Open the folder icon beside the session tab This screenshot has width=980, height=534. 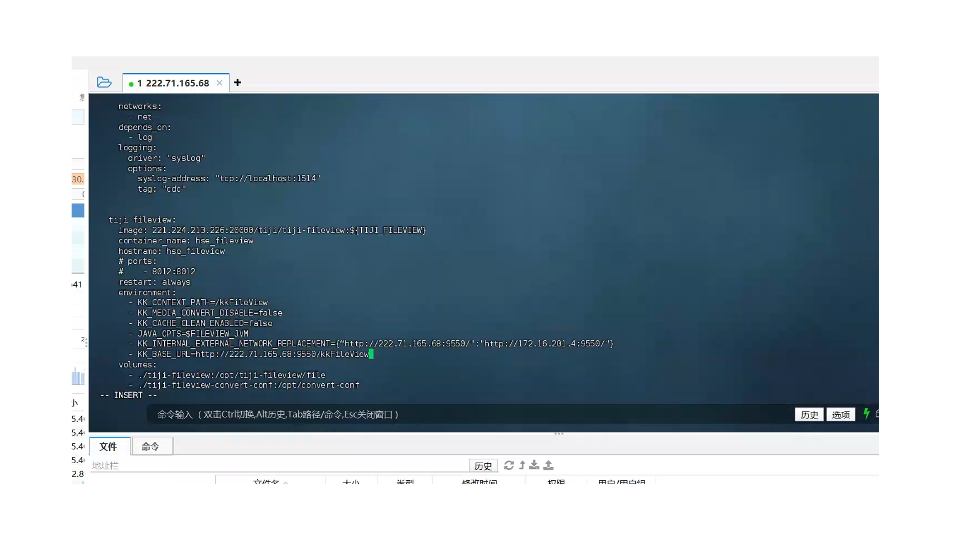tap(104, 82)
